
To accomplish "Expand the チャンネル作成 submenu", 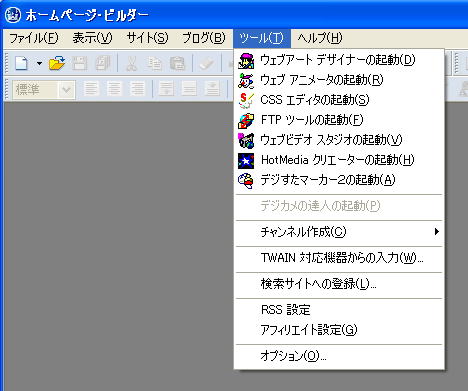I will (x=339, y=232).
